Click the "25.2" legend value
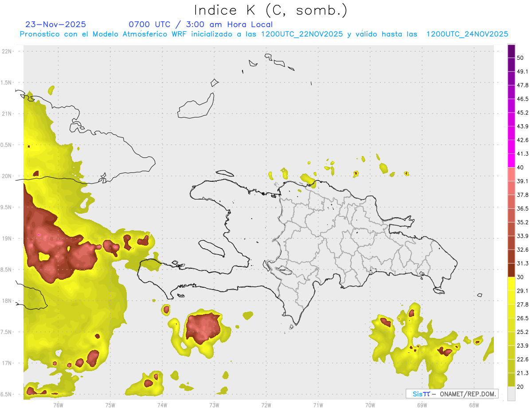The image size is (532, 411). (523, 332)
